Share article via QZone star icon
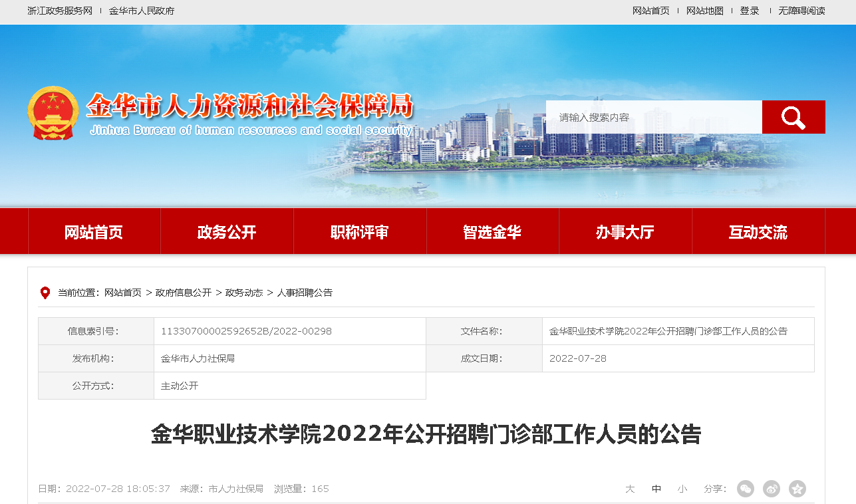 pyautogui.click(x=797, y=489)
